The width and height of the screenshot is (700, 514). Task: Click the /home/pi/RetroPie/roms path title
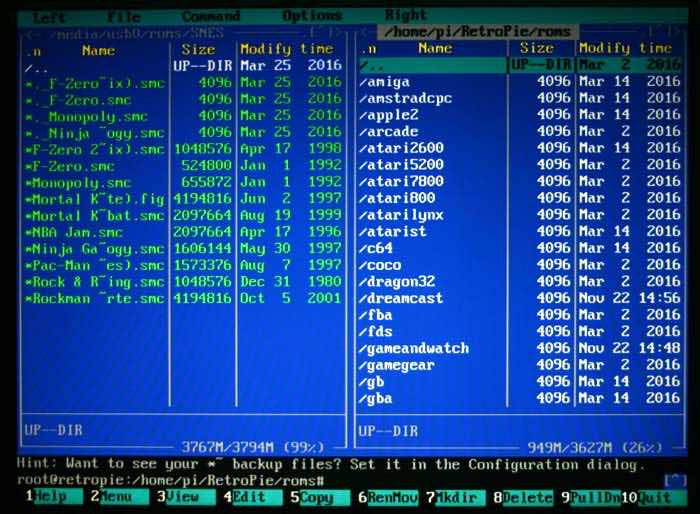point(477,32)
